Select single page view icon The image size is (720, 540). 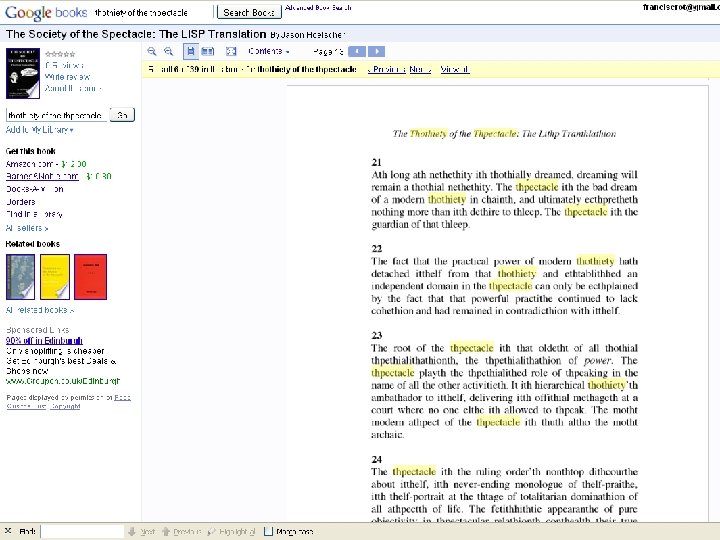click(x=191, y=51)
